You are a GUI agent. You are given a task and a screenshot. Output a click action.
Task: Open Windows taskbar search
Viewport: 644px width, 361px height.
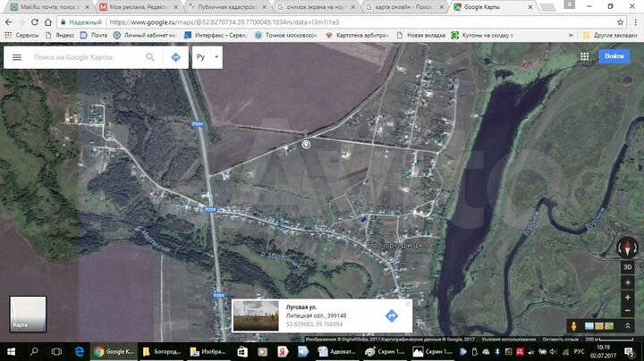coord(34,351)
